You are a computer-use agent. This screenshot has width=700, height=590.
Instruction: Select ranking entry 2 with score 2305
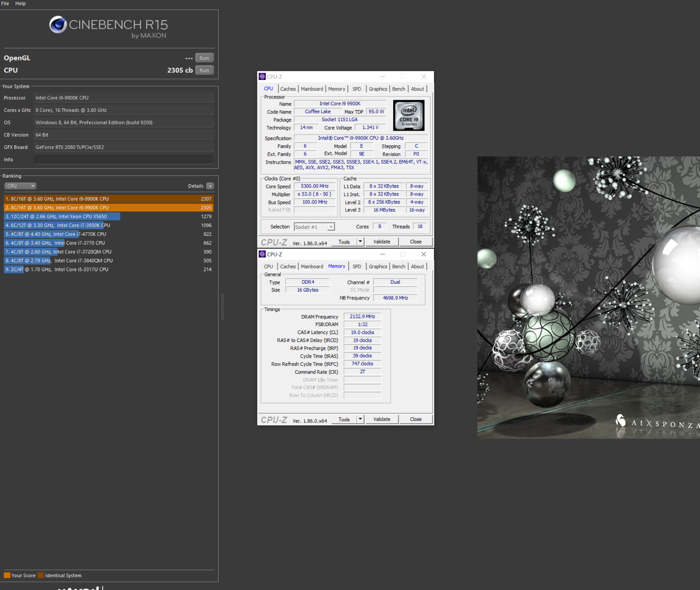(x=108, y=207)
